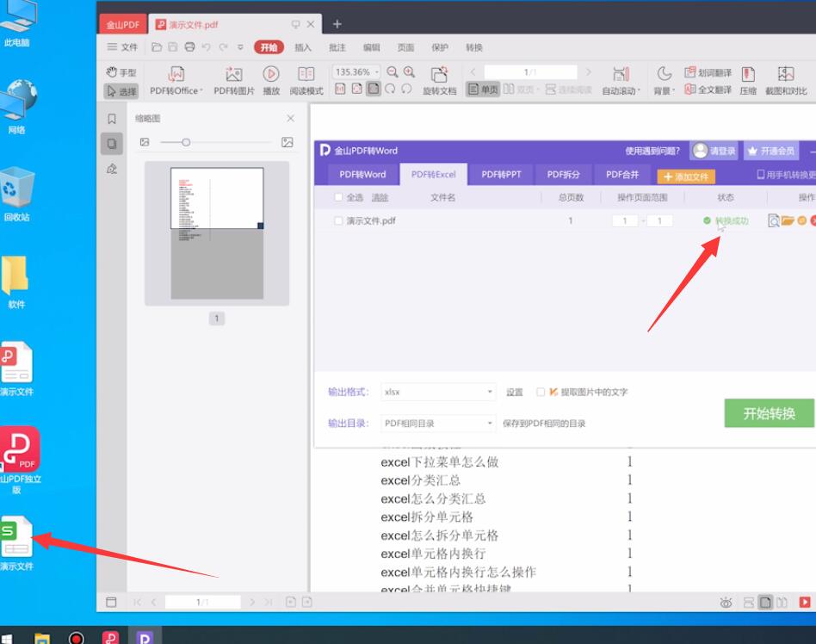This screenshot has width=816, height=644.
Task: Open PDF转图片 converter
Action: pyautogui.click(x=234, y=81)
